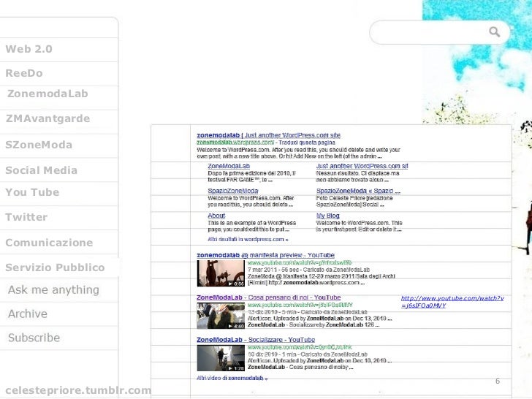Open the ZoneModaLab sub-result link
532x399 pixels.
click(x=229, y=166)
